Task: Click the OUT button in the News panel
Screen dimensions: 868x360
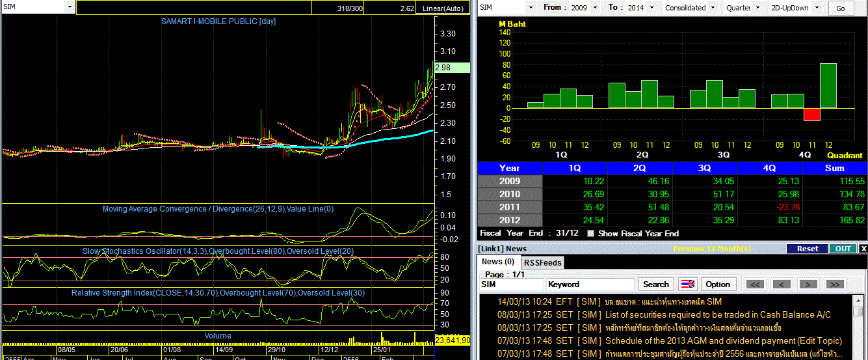Action: (843, 249)
